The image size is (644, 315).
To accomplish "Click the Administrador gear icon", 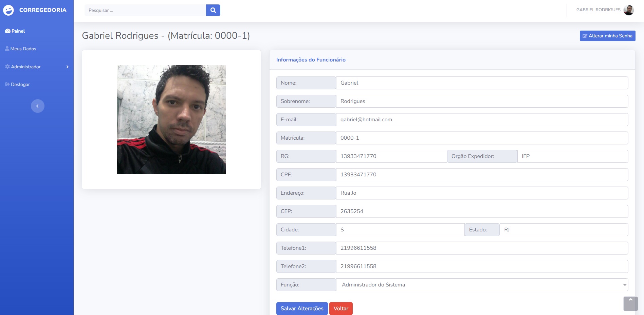I will [7, 67].
